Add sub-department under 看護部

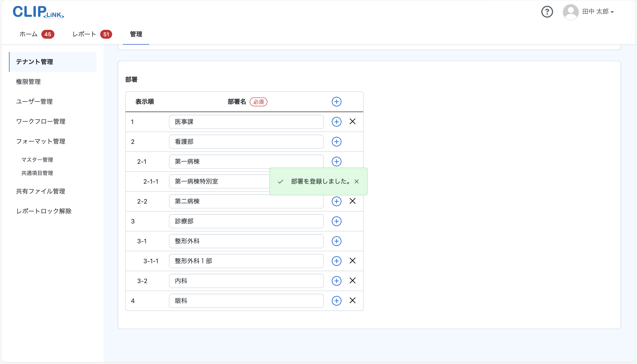click(x=336, y=142)
